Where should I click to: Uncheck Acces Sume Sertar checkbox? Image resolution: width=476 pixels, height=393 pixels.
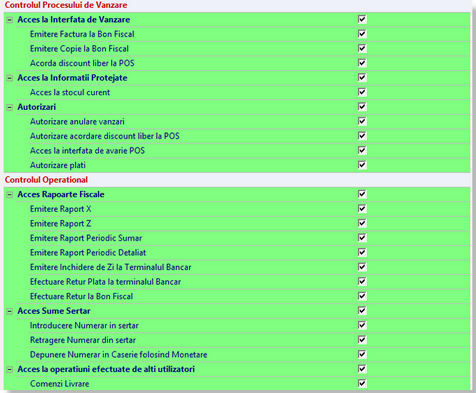(362, 311)
